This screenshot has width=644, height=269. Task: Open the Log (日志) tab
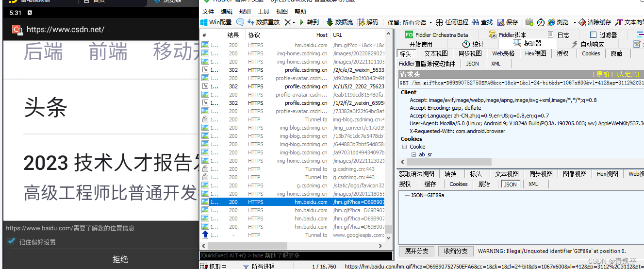[x=558, y=34]
